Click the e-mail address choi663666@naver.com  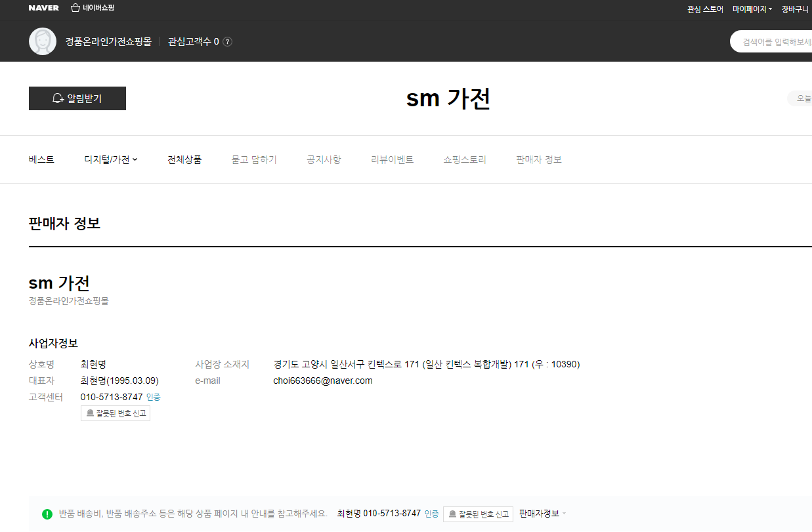[x=323, y=380]
